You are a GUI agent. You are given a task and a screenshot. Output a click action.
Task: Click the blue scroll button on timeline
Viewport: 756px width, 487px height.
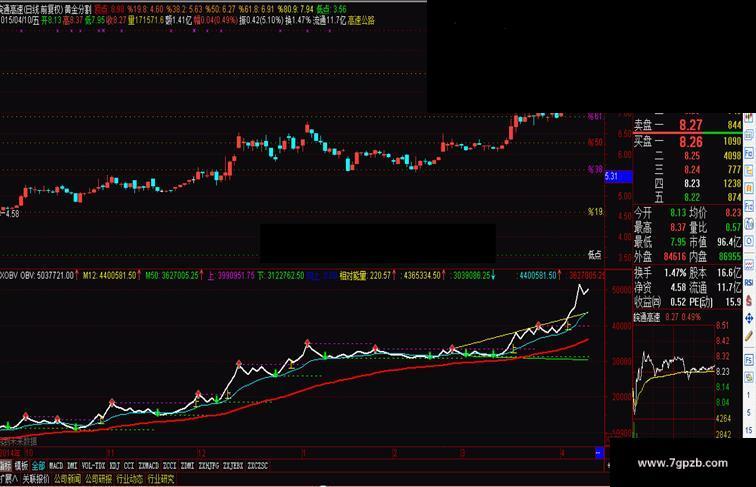[599, 453]
